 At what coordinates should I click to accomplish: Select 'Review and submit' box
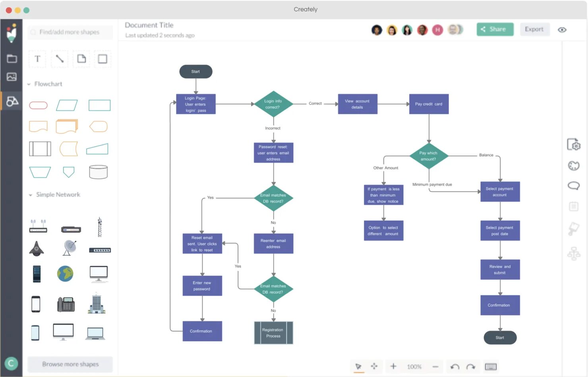coord(500,270)
